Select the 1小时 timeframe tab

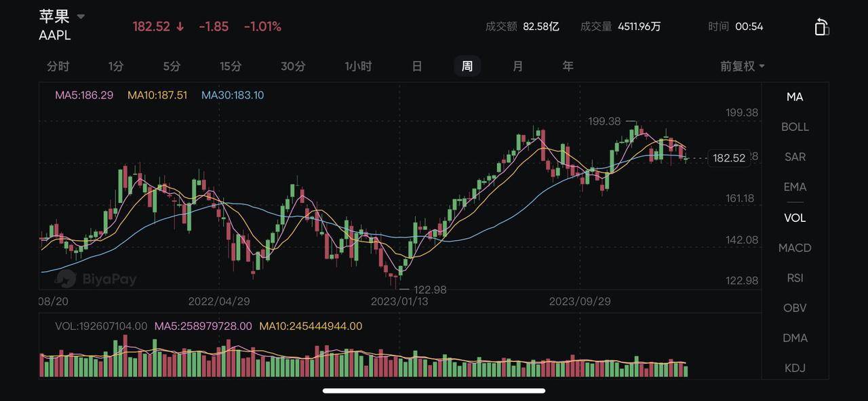tap(358, 66)
